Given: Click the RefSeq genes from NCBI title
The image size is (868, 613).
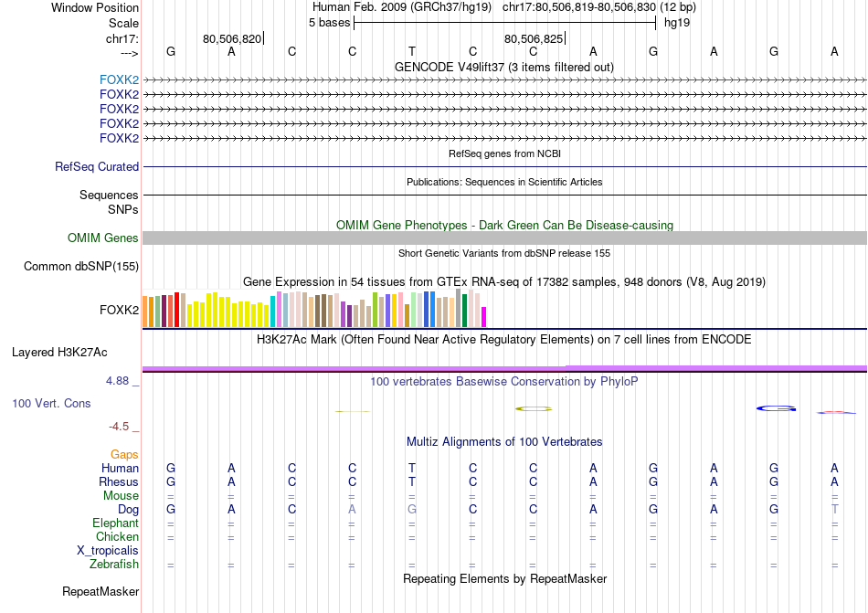Looking at the screenshot, I should (504, 153).
